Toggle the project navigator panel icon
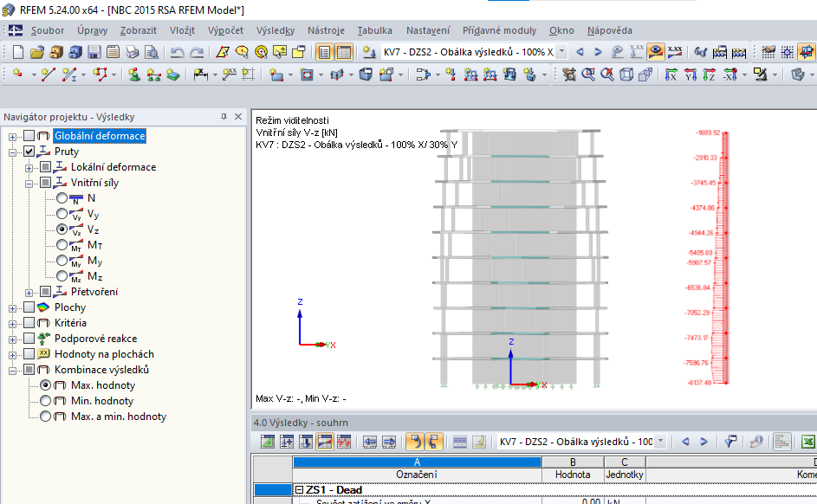817x504 pixels. pos(324,52)
